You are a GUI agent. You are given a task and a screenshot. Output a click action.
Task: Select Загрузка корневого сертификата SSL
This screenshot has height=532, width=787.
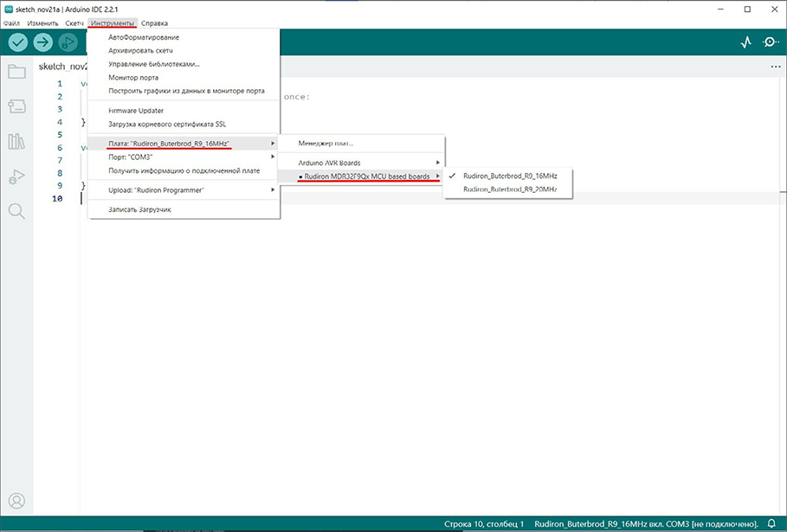click(184, 124)
